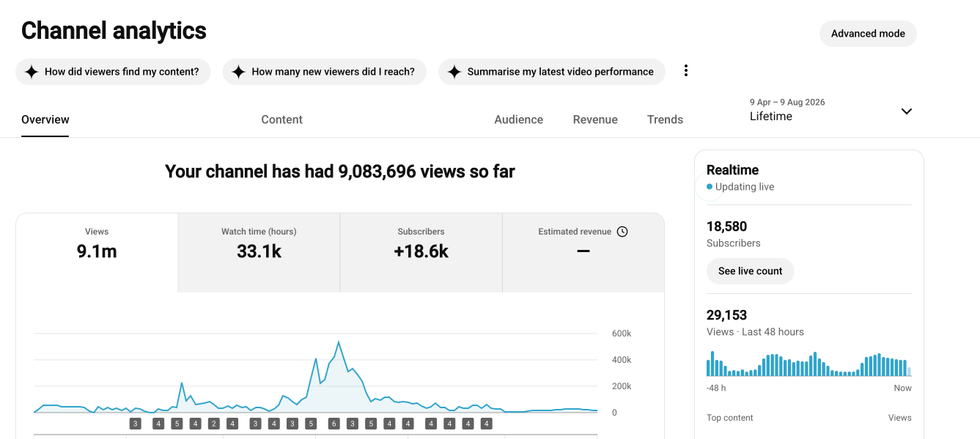The image size is (980, 439).
Task: Click the blue 'Updating live' dot indicator
Action: click(710, 187)
